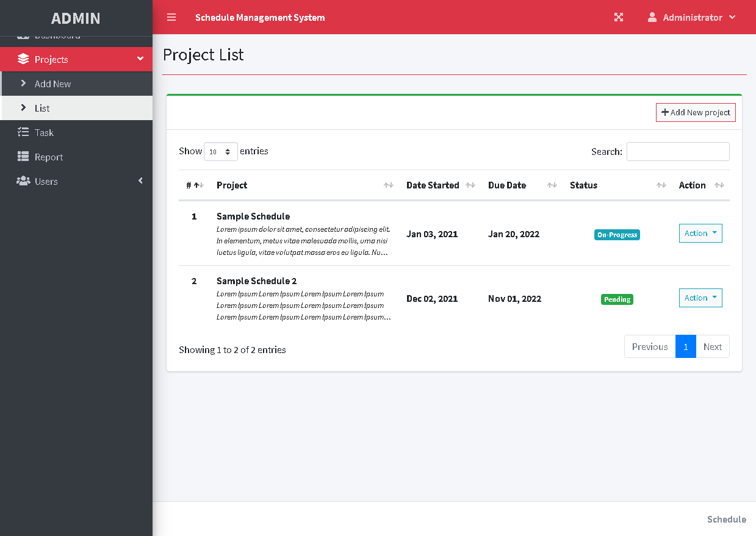Sort by Action column arrows
Screen dimensions: 756x536
click(x=719, y=185)
